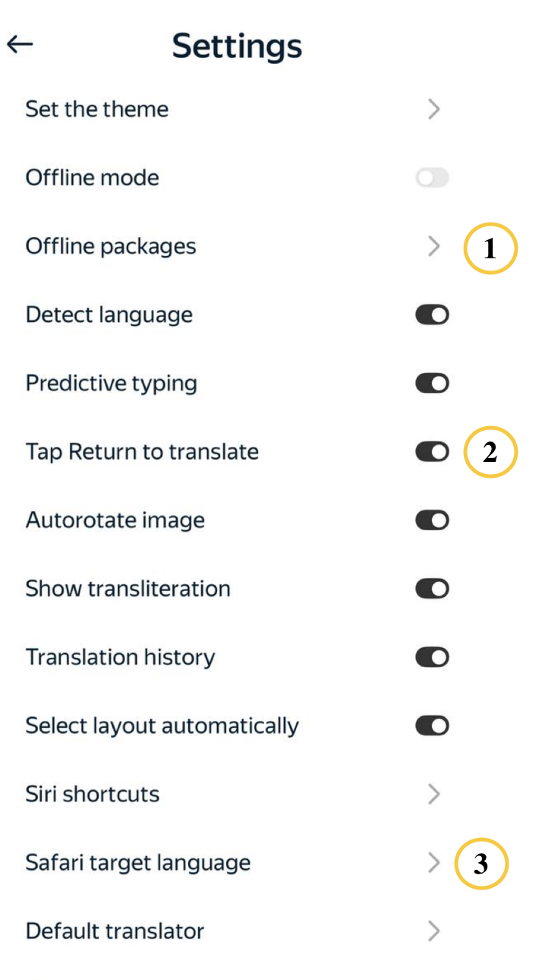The image size is (542, 980).
Task: Click the yellow circle marker numbered 3
Action: (481, 864)
